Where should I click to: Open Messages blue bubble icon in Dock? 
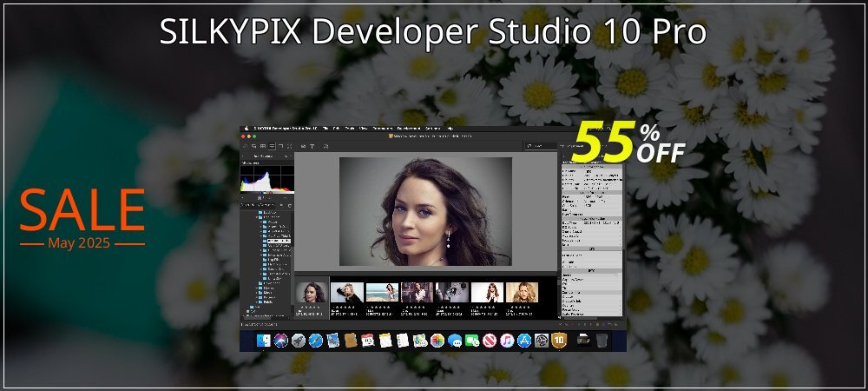[455, 340]
